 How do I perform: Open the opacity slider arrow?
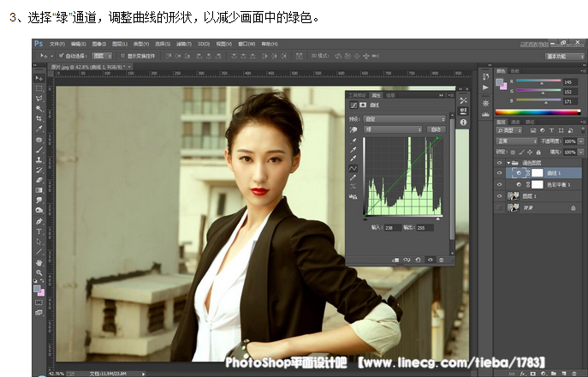pyautogui.click(x=581, y=141)
